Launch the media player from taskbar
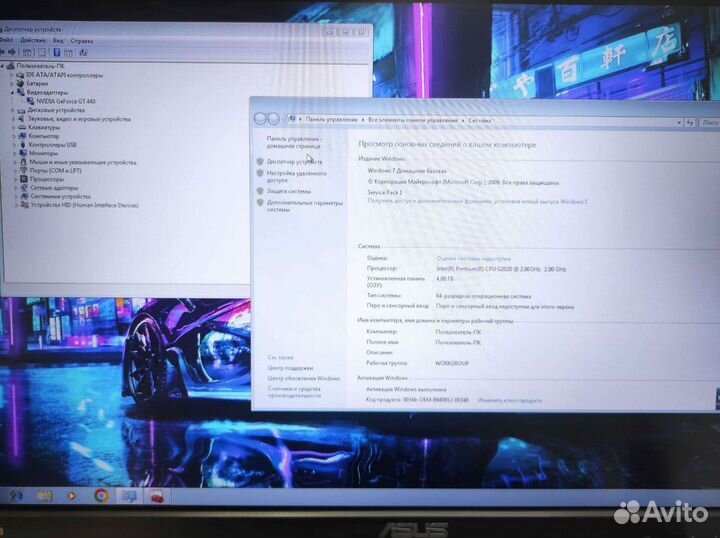 [72, 495]
